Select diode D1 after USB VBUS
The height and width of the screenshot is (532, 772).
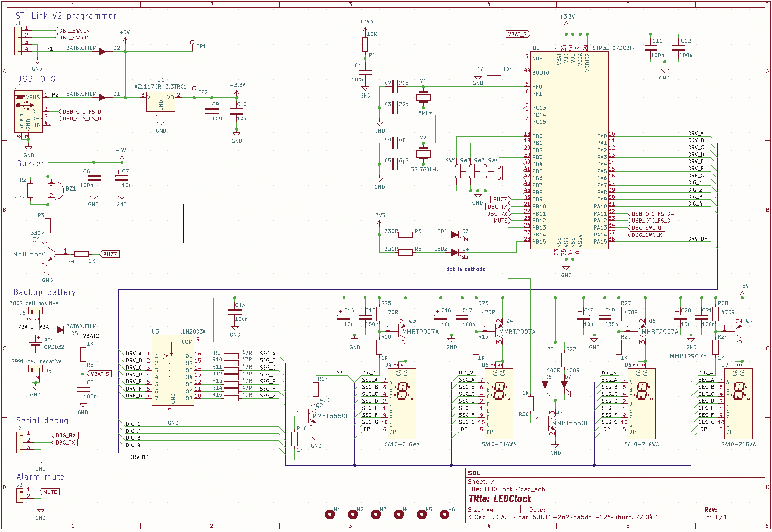(x=102, y=97)
